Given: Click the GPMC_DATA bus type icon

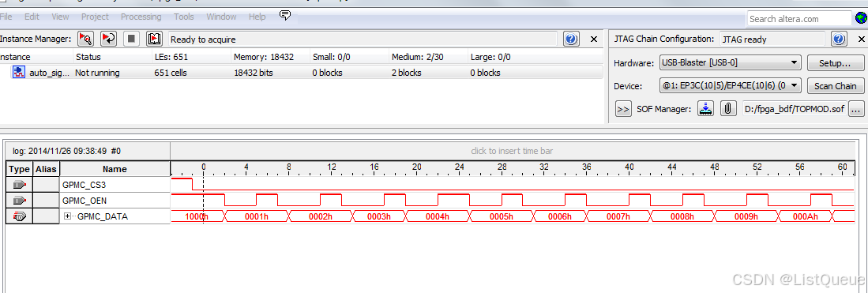Looking at the screenshot, I should [20, 216].
